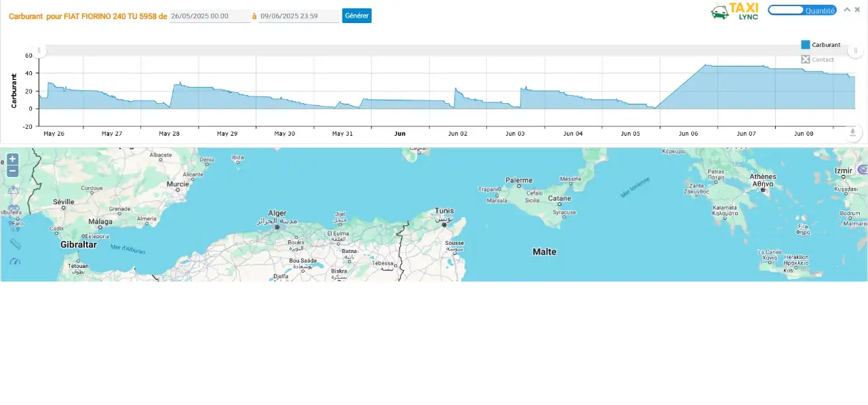Viewport: 868px width, 405px height.
Task: Show the Contact series via legend
Action: (x=818, y=60)
